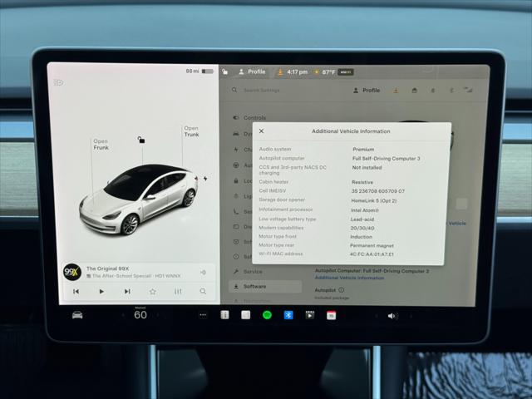The height and width of the screenshot is (399, 532).
Task: Tap the Autopilot info circle icon
Action: click(x=342, y=290)
